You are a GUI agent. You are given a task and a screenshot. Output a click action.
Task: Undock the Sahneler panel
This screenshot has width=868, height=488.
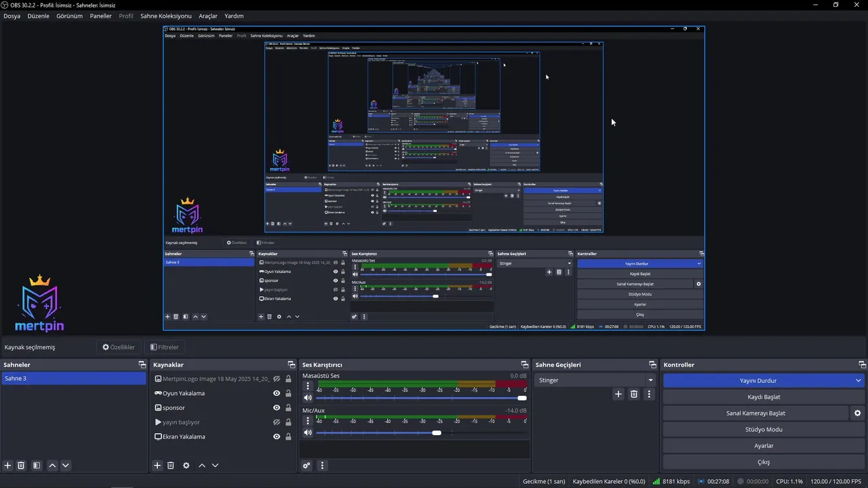coord(142,365)
